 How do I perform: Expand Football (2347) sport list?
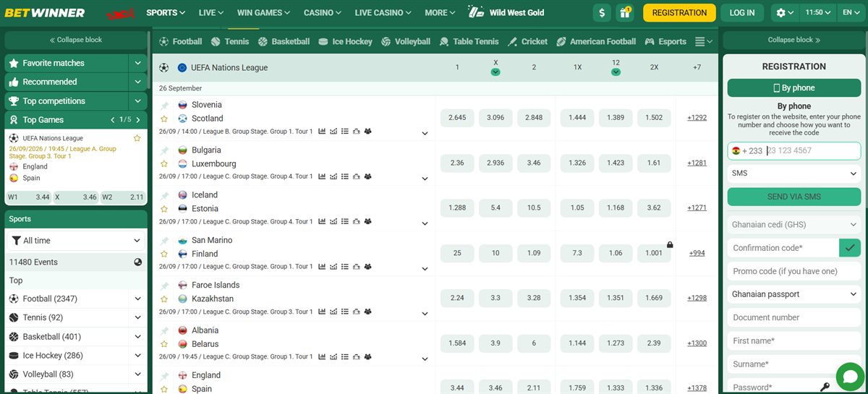tap(137, 299)
